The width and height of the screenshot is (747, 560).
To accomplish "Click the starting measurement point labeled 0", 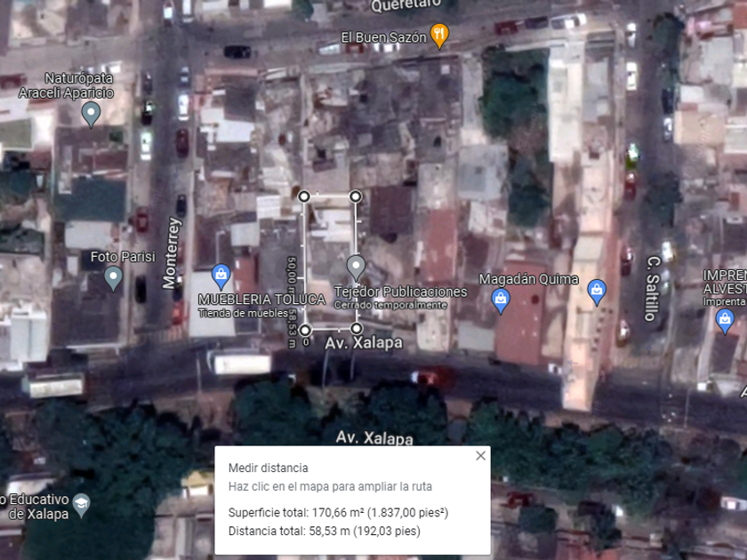I will click(305, 330).
